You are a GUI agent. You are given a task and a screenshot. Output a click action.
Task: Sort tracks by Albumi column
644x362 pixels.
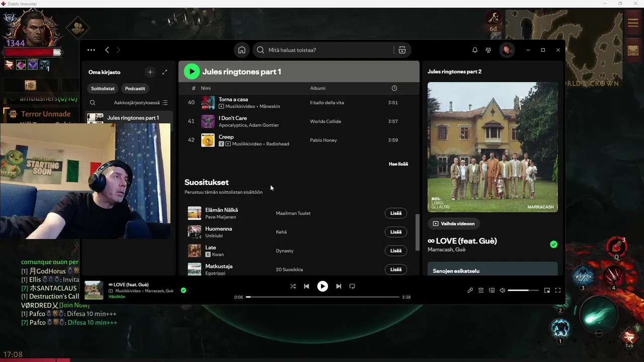317,88
